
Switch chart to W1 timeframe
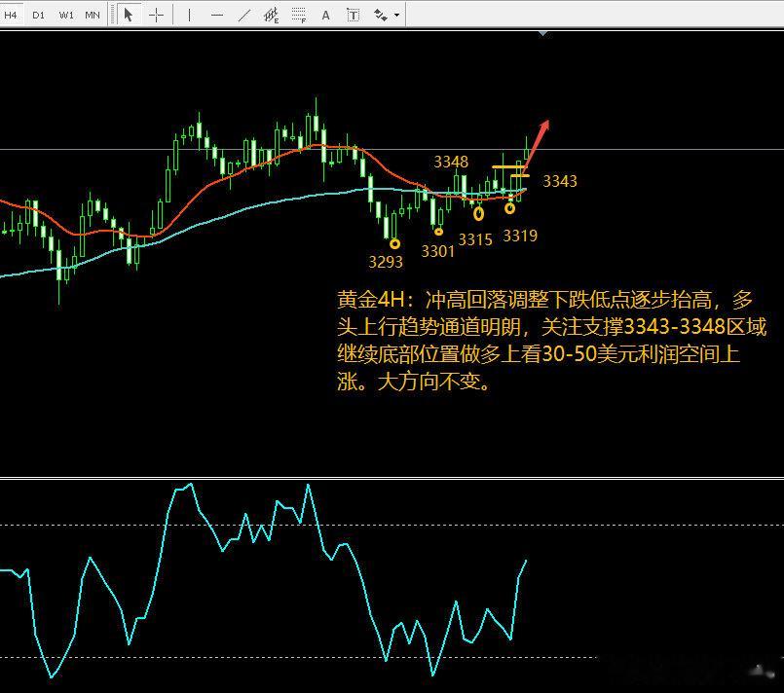pos(66,15)
